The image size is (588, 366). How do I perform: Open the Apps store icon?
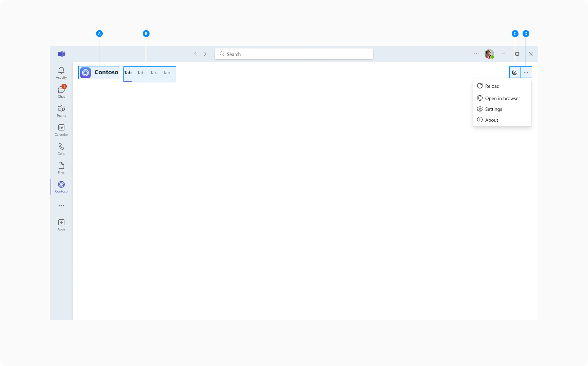point(61,225)
